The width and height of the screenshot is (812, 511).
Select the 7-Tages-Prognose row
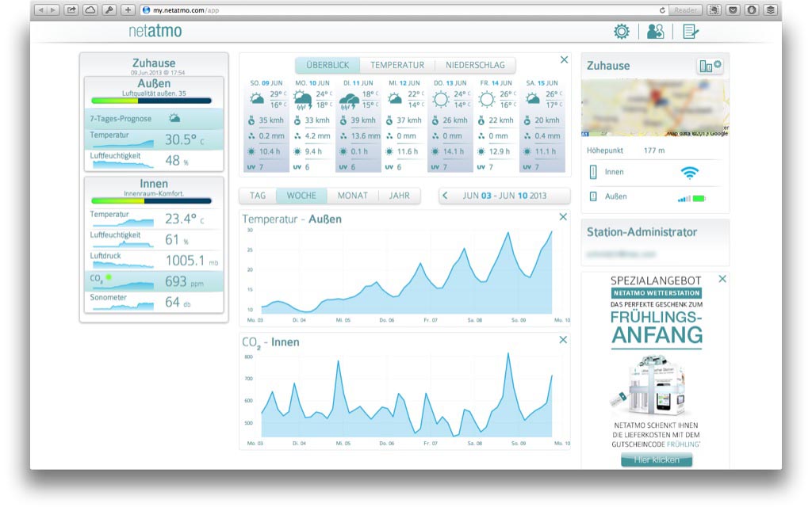coord(154,118)
